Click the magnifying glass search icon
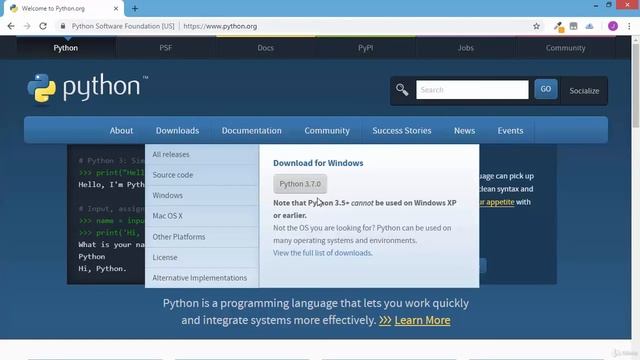The image size is (640, 360). (x=402, y=89)
